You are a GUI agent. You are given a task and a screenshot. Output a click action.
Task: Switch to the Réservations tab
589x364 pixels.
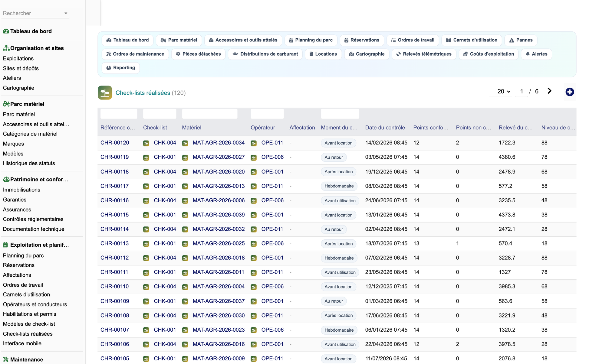tap(362, 40)
